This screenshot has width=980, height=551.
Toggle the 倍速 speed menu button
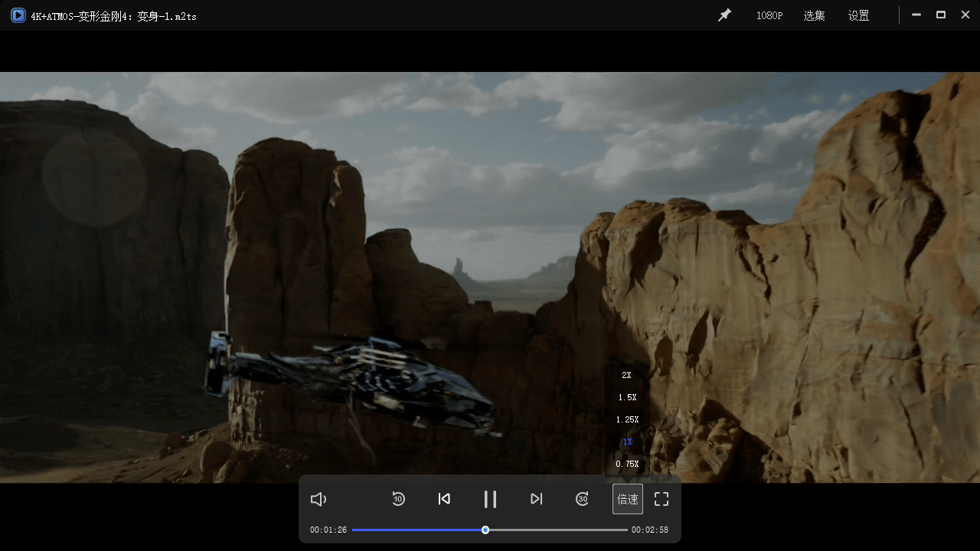(628, 499)
